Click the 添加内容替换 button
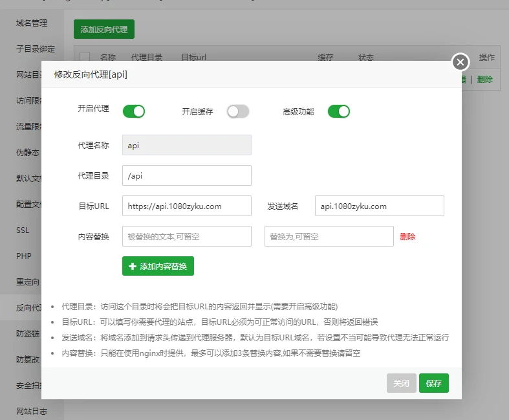The width and height of the screenshot is (509, 420). (x=158, y=266)
